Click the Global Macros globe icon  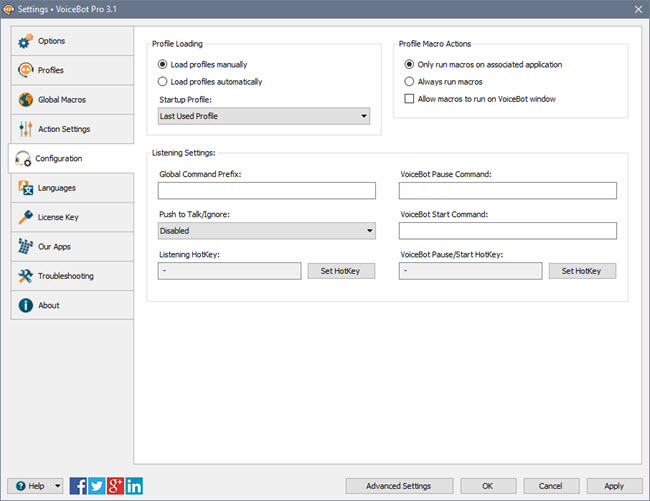coord(25,99)
